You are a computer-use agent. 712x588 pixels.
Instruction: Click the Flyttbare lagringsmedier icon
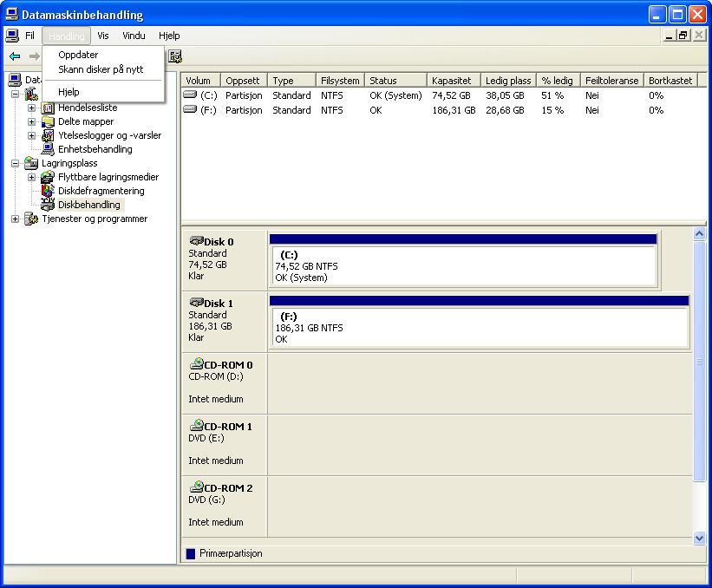[x=48, y=177]
